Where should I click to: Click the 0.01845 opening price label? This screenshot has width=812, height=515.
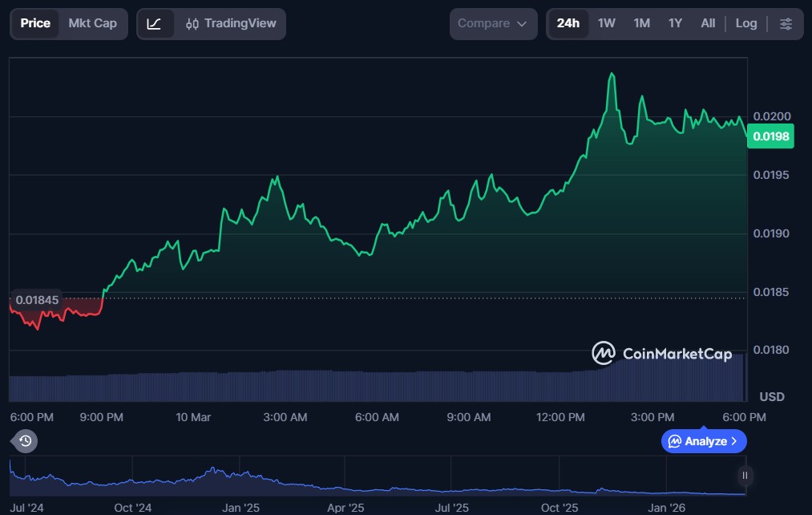pos(37,300)
